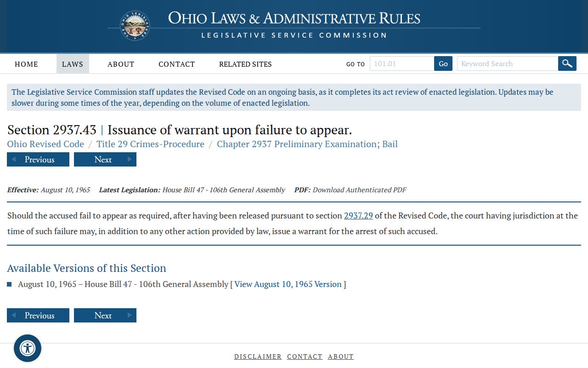Click the magnifying glass search icon

pyautogui.click(x=567, y=63)
